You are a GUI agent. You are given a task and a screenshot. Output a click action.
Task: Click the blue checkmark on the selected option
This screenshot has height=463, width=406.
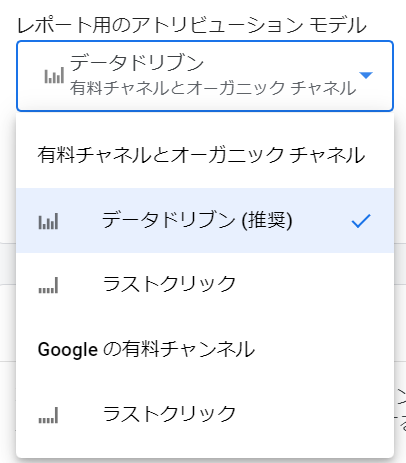361,221
